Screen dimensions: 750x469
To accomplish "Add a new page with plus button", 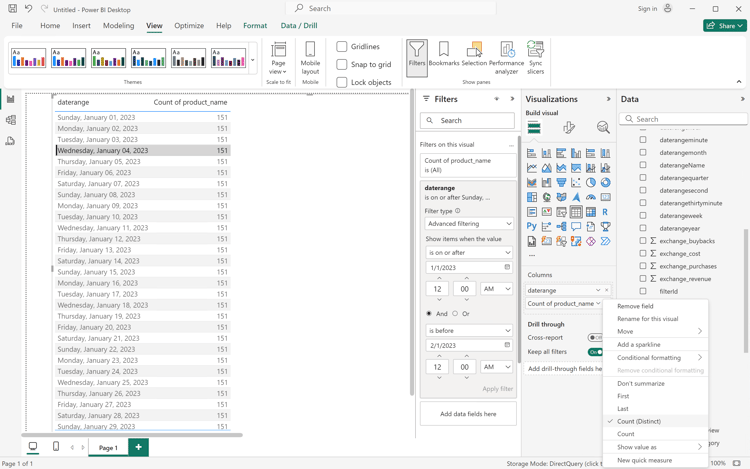I will pyautogui.click(x=138, y=447).
